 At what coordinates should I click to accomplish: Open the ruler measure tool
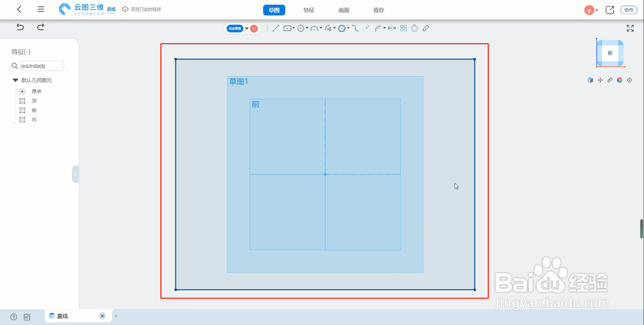610,80
